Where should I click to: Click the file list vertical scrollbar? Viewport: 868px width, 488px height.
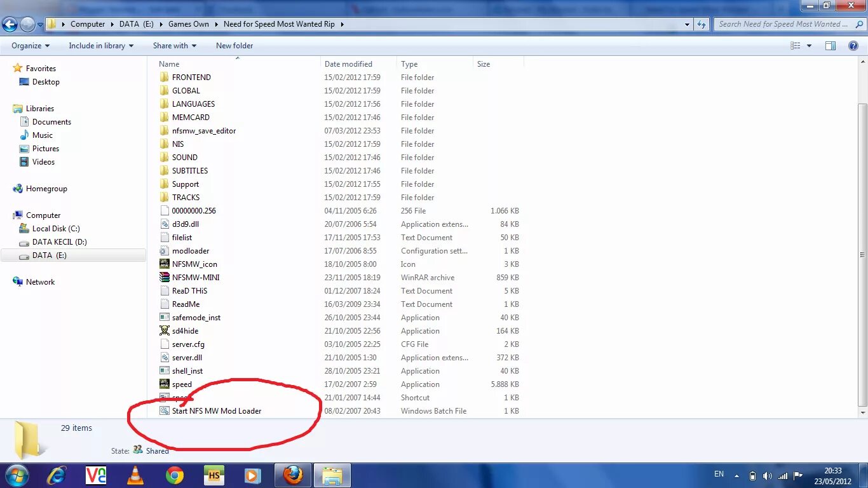[862, 254]
